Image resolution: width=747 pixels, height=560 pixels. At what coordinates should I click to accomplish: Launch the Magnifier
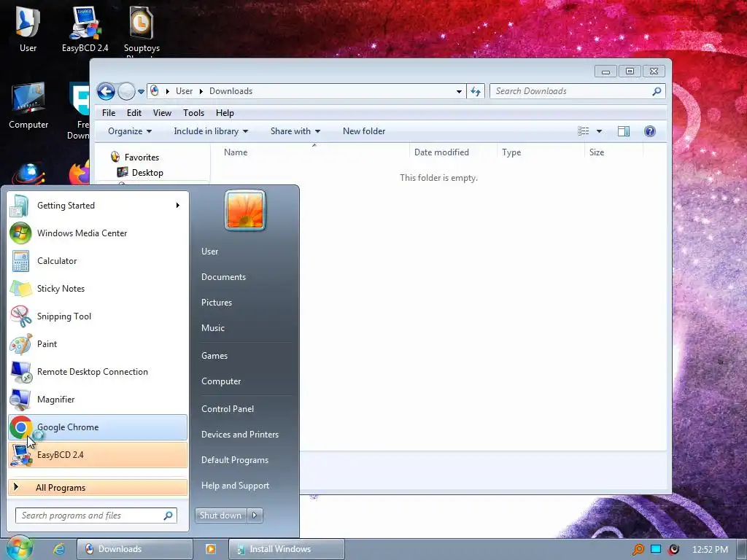coord(97,399)
